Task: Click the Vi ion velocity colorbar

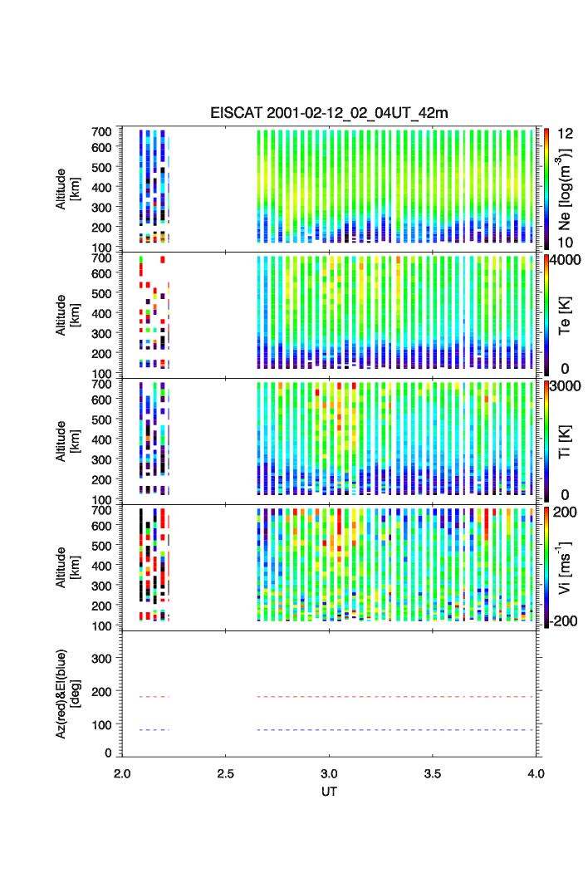Action: click(x=546, y=567)
